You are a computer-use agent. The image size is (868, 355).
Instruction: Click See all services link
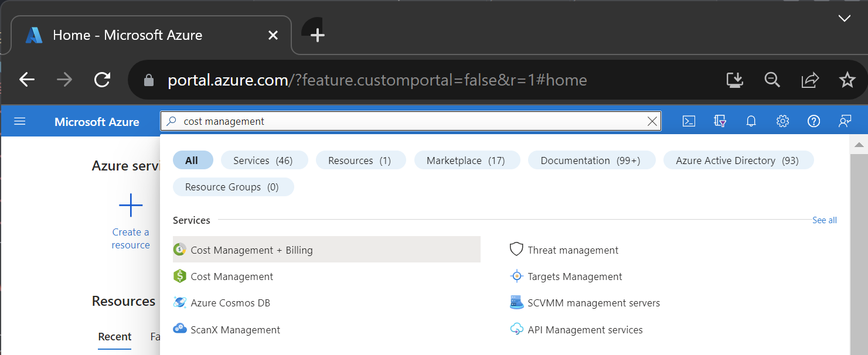click(824, 220)
